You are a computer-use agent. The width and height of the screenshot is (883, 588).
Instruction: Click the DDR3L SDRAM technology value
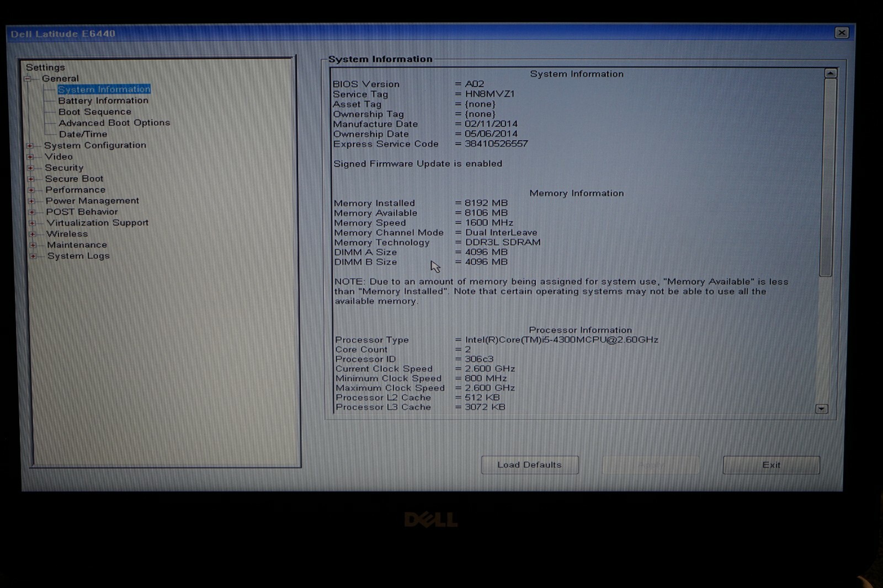click(503, 242)
